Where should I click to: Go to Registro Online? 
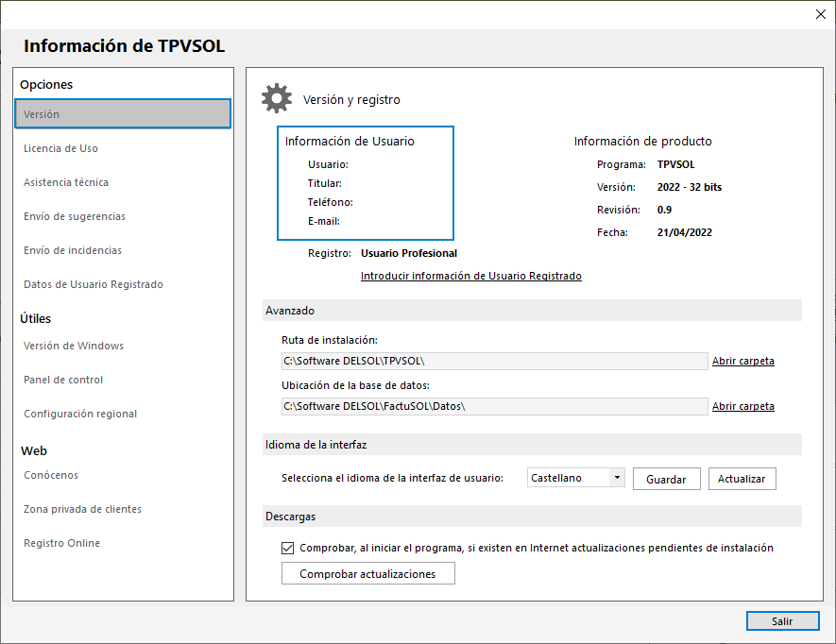tap(61, 543)
